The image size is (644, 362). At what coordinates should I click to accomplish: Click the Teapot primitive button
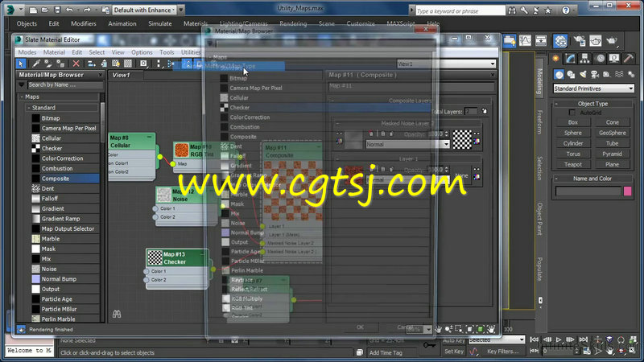click(573, 164)
